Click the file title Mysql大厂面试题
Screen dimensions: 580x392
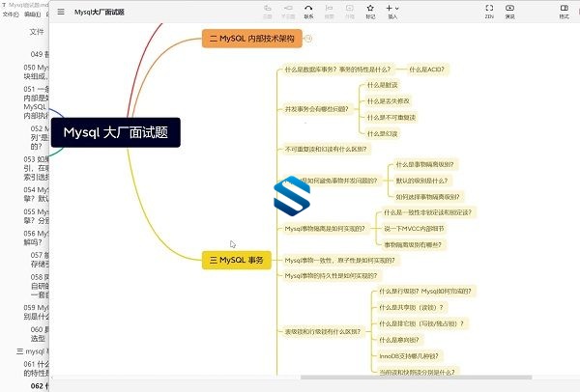[100, 12]
